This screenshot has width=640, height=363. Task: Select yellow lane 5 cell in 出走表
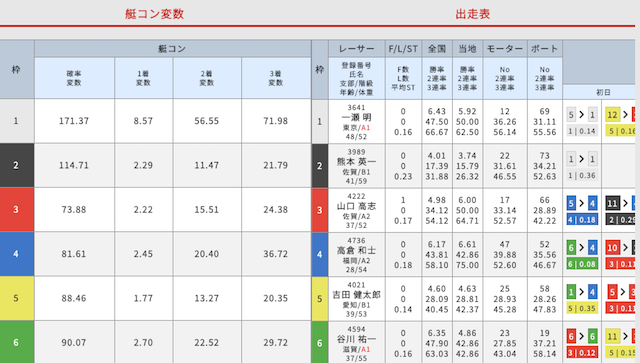320,298
